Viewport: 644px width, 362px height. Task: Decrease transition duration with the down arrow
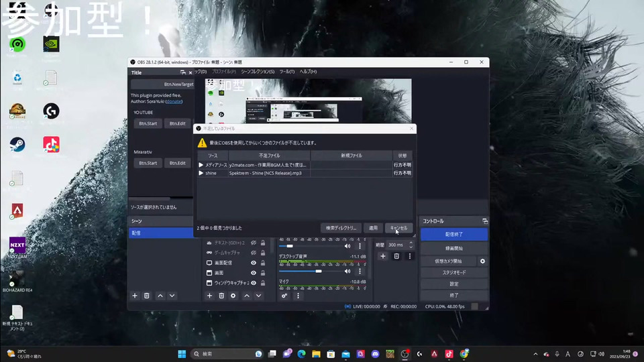click(x=411, y=247)
